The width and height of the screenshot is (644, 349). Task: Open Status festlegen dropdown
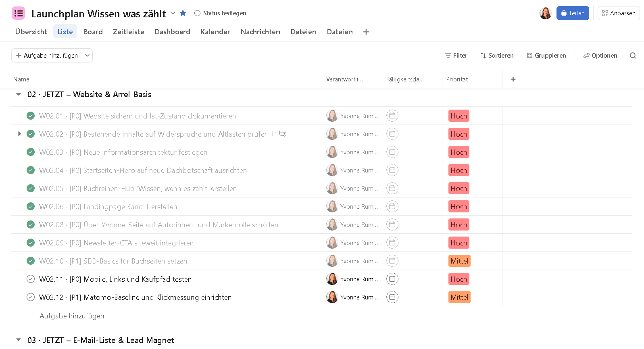pyautogui.click(x=220, y=13)
